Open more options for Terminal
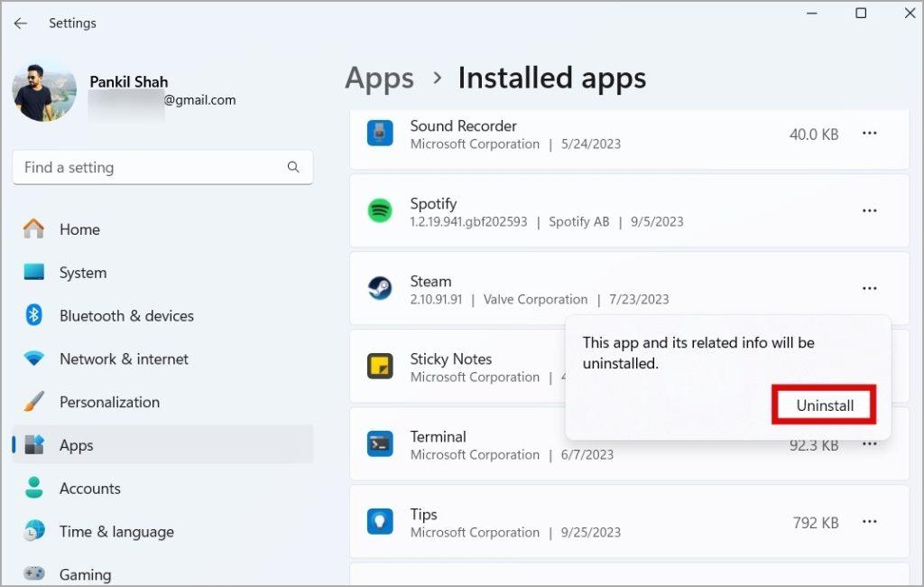924x587 pixels. point(869,443)
